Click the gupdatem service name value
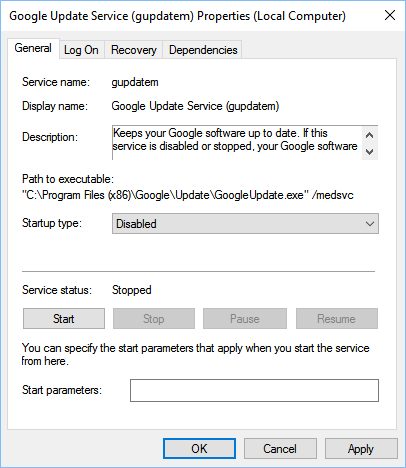The height and width of the screenshot is (468, 406). (135, 82)
